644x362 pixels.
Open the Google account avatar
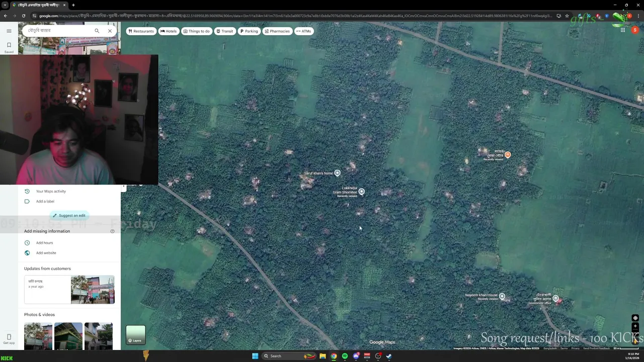click(x=635, y=30)
